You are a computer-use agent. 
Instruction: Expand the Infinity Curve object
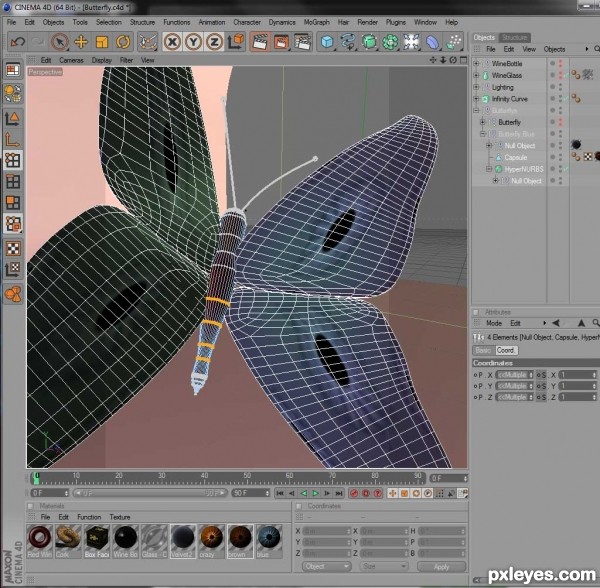[x=476, y=99]
